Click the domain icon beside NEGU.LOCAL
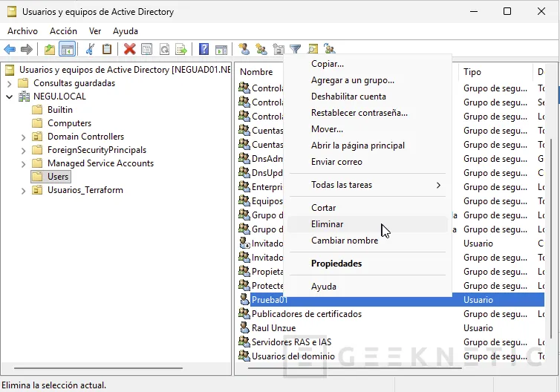The image size is (560, 392). (24, 97)
